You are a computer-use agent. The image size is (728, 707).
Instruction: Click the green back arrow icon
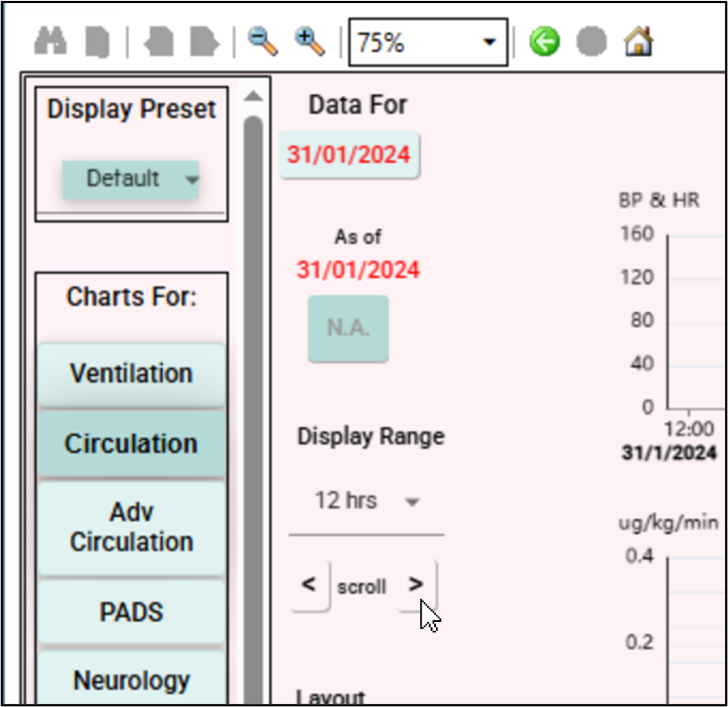[544, 41]
